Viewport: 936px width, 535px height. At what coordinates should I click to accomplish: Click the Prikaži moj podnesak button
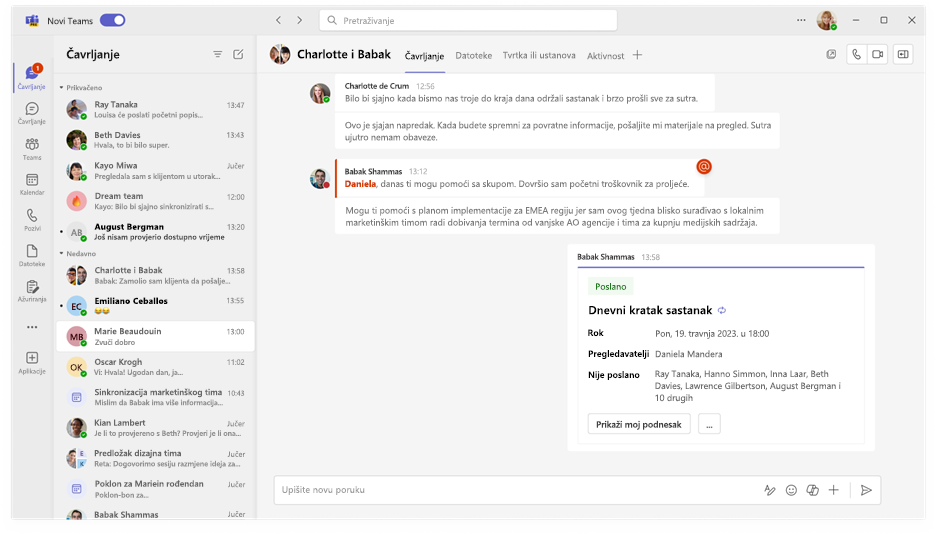tap(639, 424)
